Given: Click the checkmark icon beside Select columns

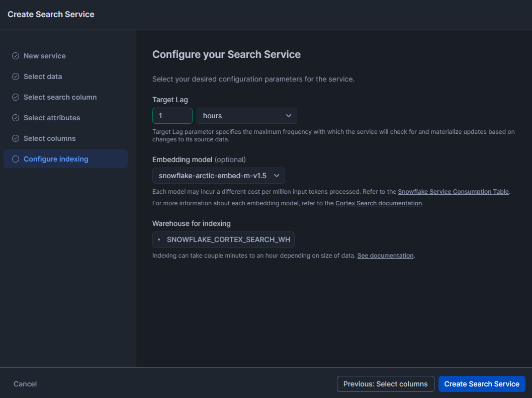Looking at the screenshot, I should (x=15, y=138).
